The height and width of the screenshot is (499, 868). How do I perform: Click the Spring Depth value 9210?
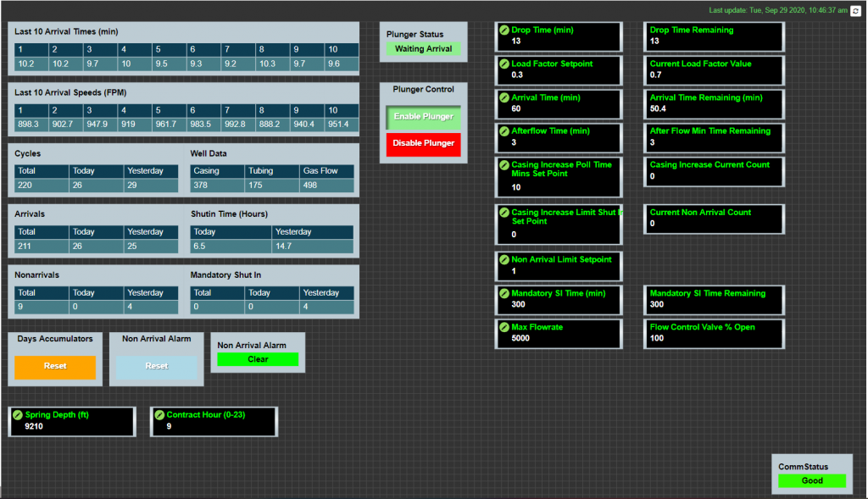click(x=34, y=426)
